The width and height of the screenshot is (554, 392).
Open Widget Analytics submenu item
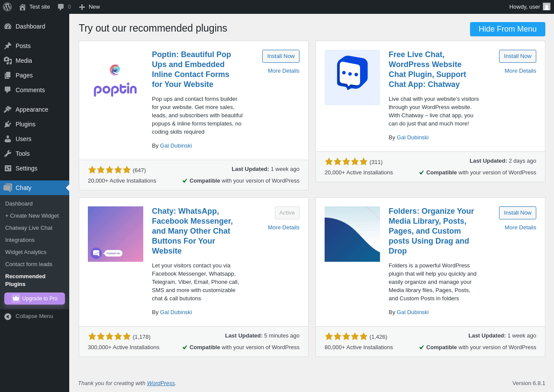click(x=26, y=252)
